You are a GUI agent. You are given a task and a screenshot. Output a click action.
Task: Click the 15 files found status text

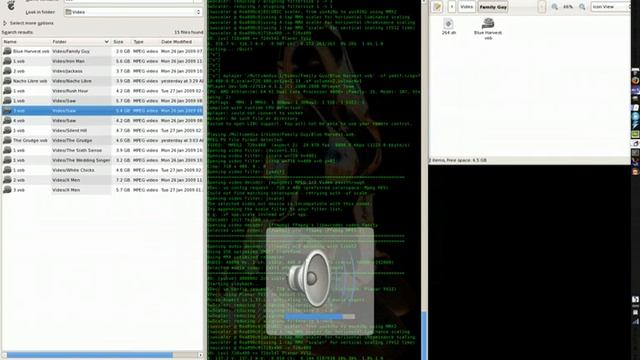coord(188,32)
